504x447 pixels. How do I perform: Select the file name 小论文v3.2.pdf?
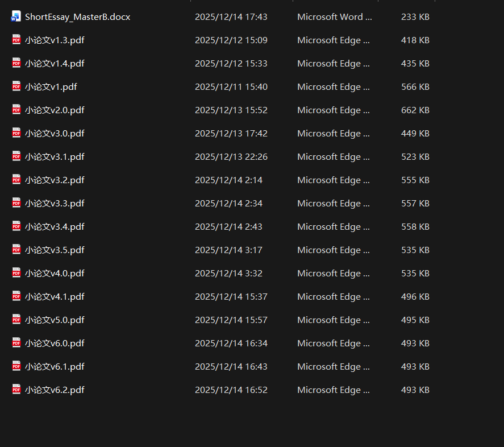tap(55, 180)
